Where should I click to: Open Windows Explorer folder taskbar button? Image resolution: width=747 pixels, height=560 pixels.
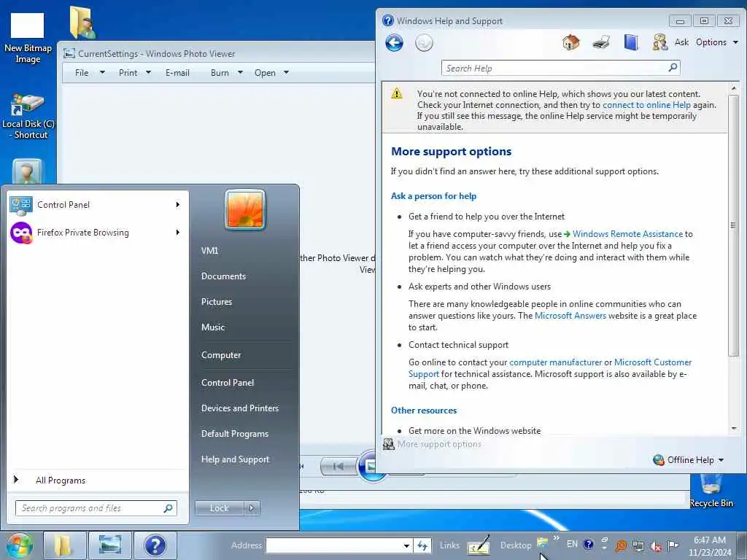coord(65,545)
